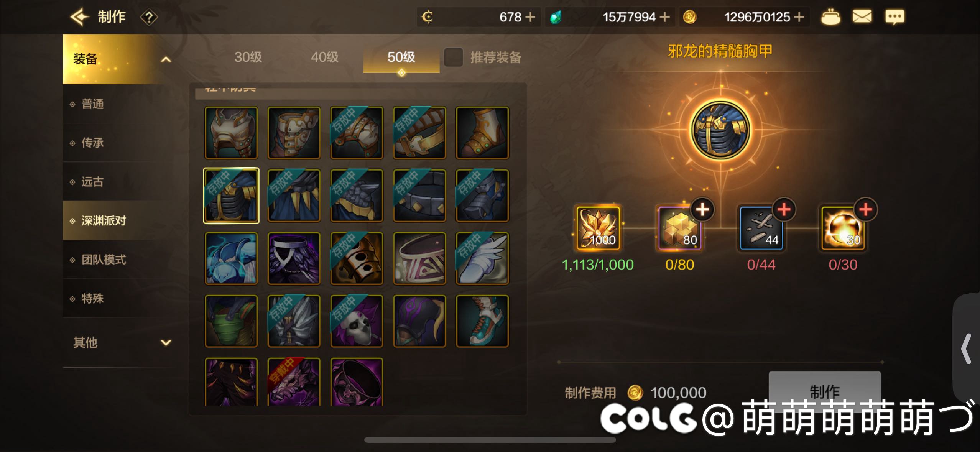980x452 pixels.
Task: Collapse the 装备 category section
Action: [165, 59]
